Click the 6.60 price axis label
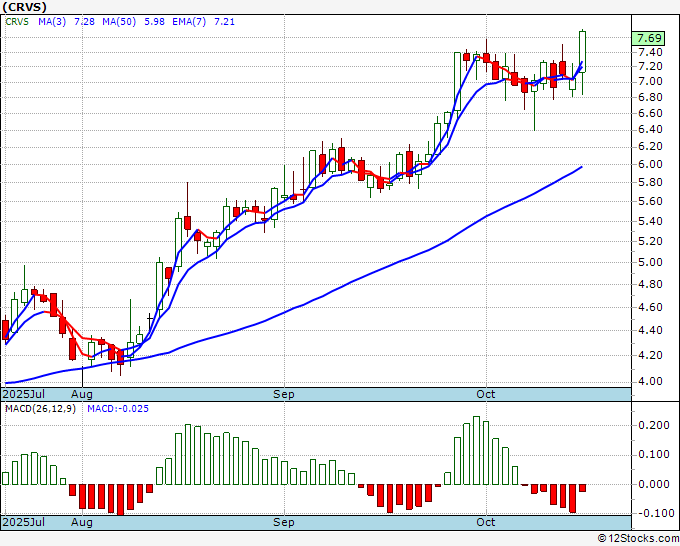 pos(650,113)
